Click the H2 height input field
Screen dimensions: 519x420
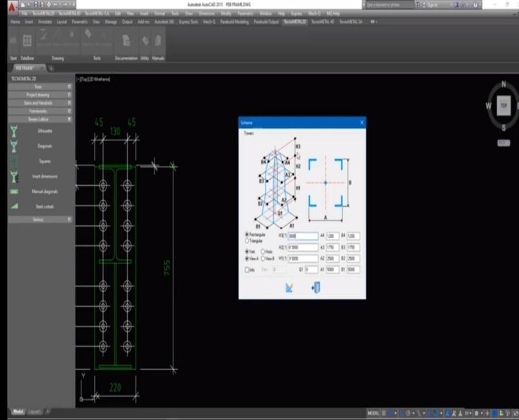[303, 247]
